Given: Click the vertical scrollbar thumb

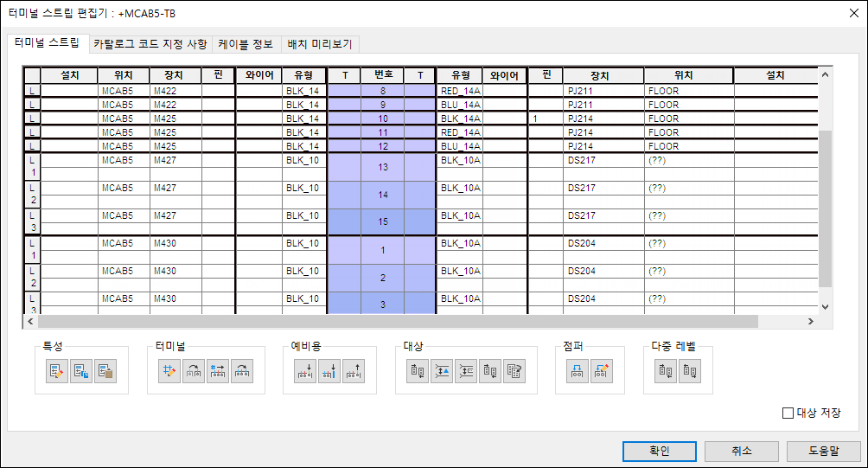Looking at the screenshot, I should (x=825, y=208).
